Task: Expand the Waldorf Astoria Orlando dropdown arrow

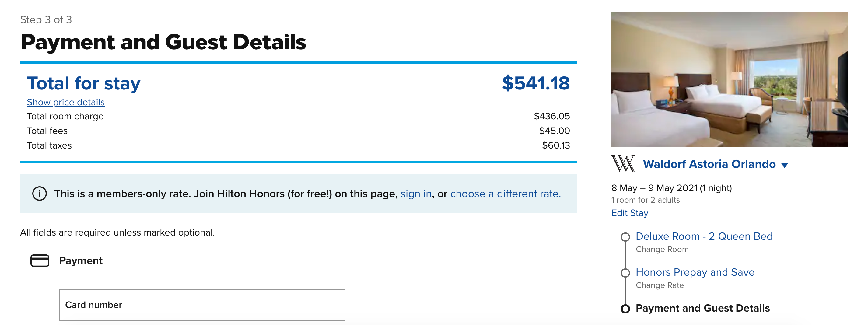Action: pyautogui.click(x=784, y=165)
